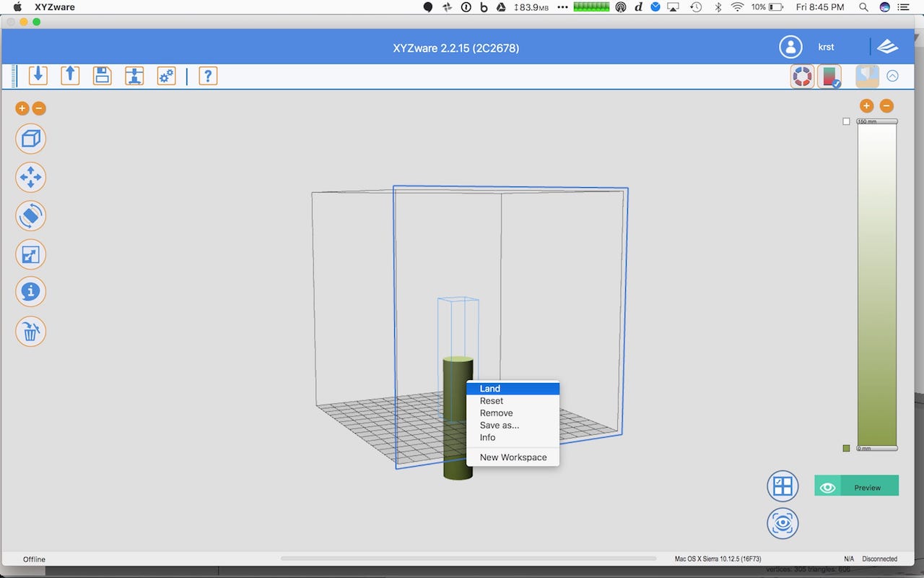Click the Export up-arrow toolbar icon
The height and width of the screenshot is (578, 924).
pos(70,75)
